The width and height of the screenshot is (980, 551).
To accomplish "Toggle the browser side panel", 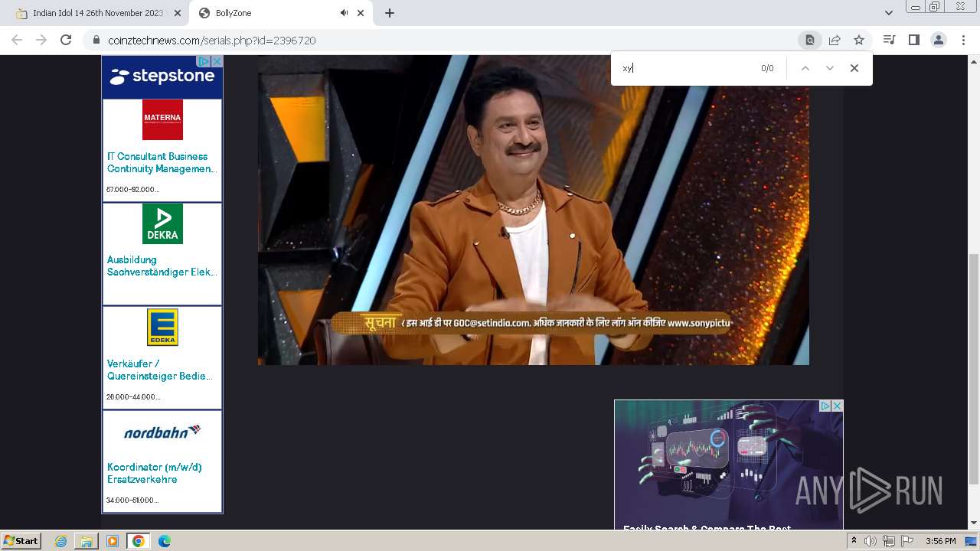I will (913, 40).
